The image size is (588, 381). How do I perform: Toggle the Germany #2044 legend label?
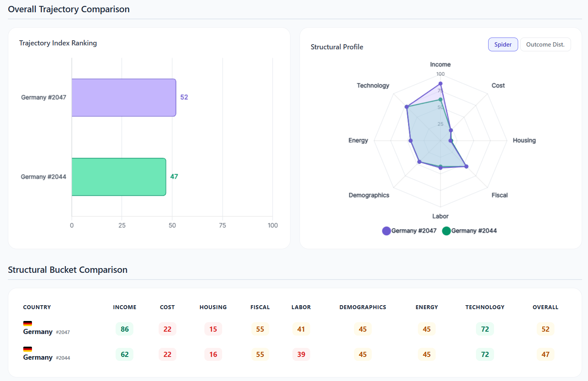click(474, 231)
